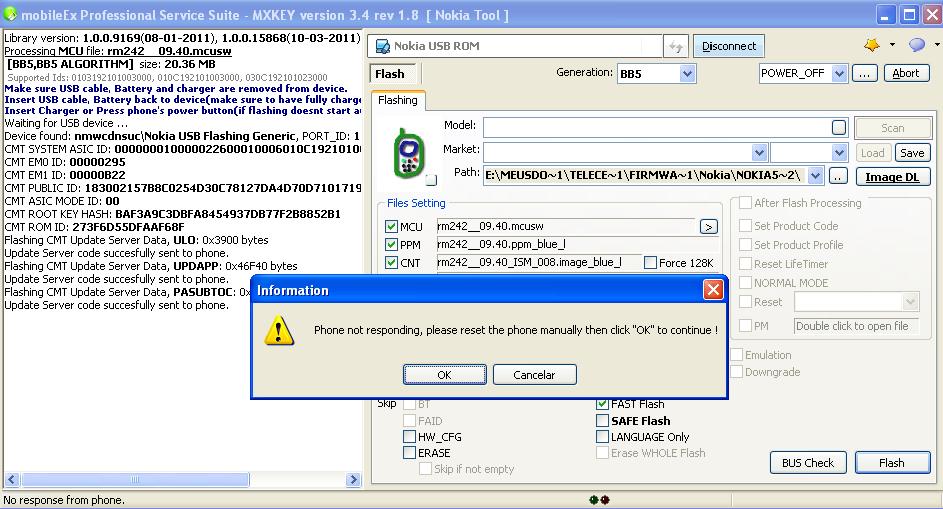Click OK in the Information dialog
Screen dimensions: 943x509
pos(444,375)
